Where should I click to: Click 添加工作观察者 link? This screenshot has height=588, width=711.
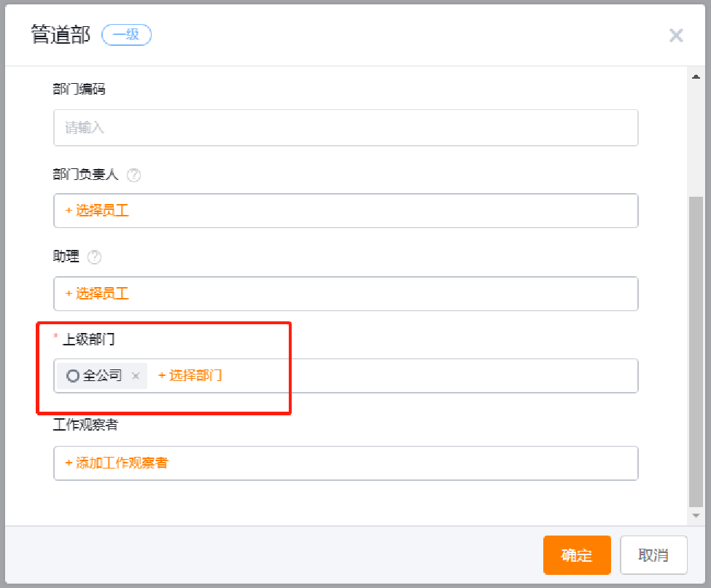pyautogui.click(x=117, y=463)
